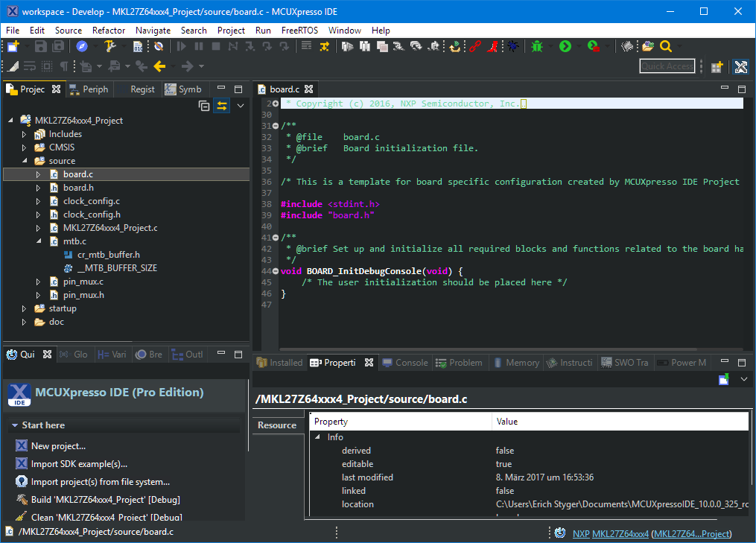Click the Open Perspective icon
The height and width of the screenshot is (543, 756).
coord(717,66)
